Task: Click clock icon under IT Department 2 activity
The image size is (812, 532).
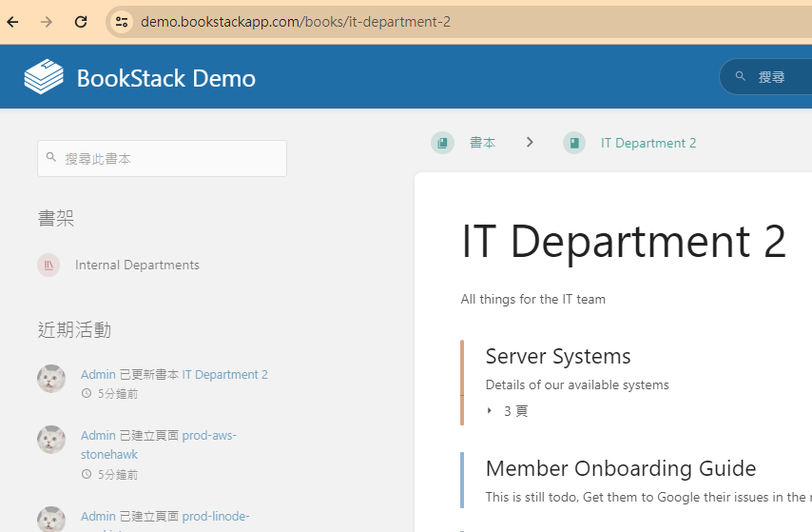Action: click(x=87, y=394)
